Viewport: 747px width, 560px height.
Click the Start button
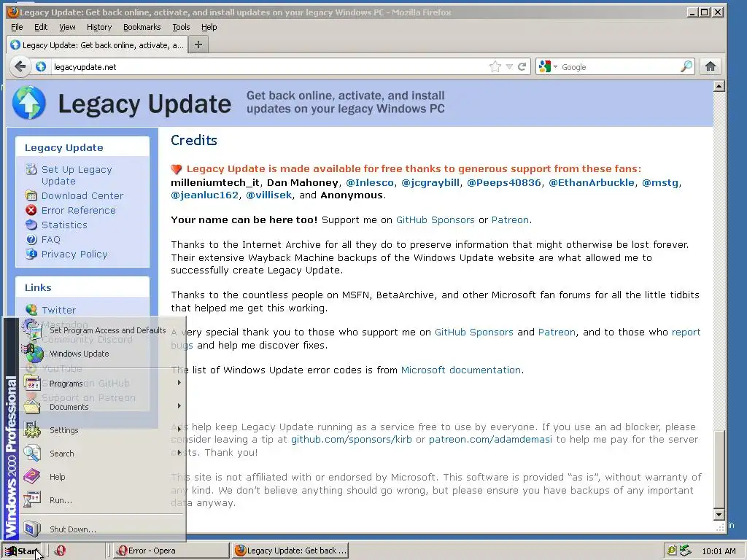(22, 551)
